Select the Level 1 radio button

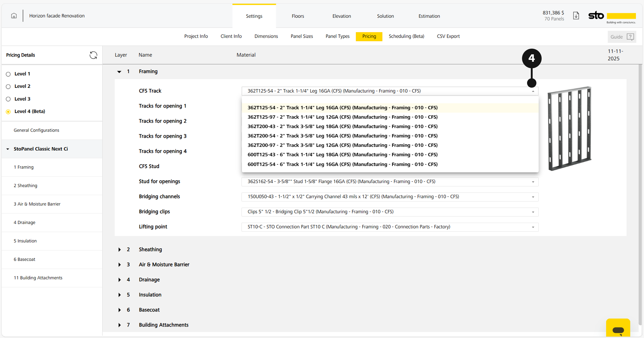click(8, 74)
